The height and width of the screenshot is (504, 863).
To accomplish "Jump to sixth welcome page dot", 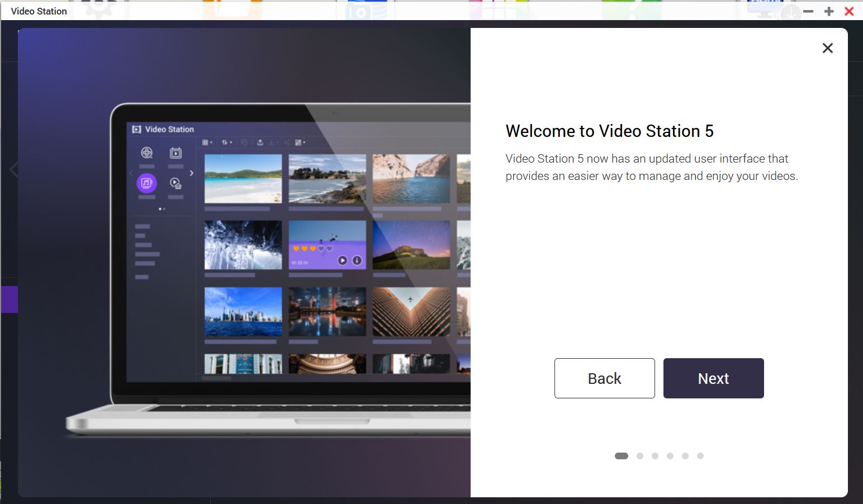I will (700, 456).
